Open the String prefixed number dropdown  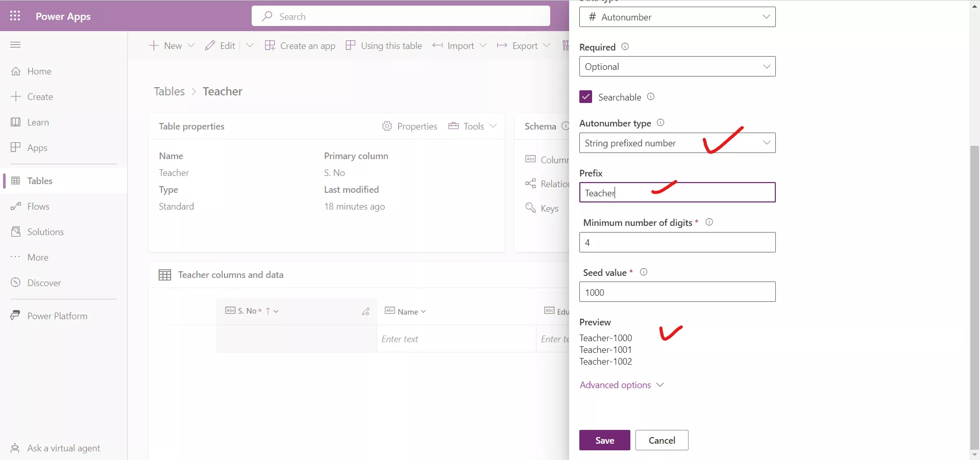click(677, 143)
